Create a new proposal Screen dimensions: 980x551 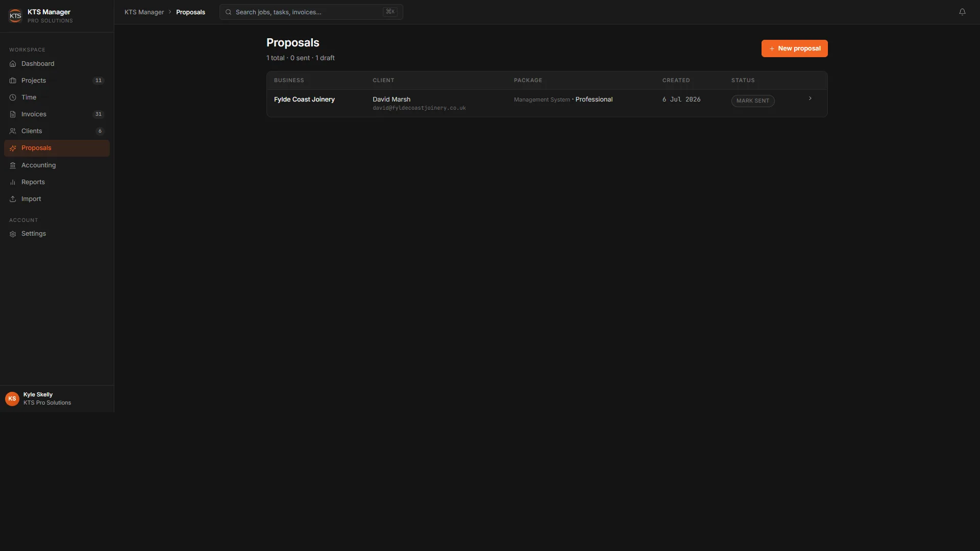[794, 48]
